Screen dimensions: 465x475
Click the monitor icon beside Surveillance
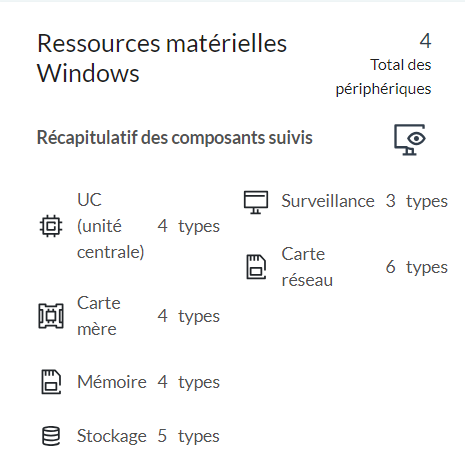pyautogui.click(x=256, y=202)
